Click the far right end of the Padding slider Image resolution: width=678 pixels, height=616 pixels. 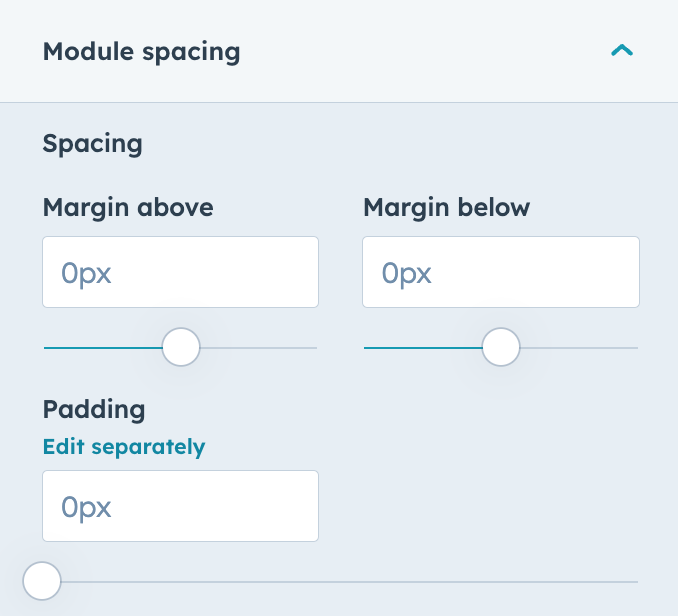pos(636,582)
